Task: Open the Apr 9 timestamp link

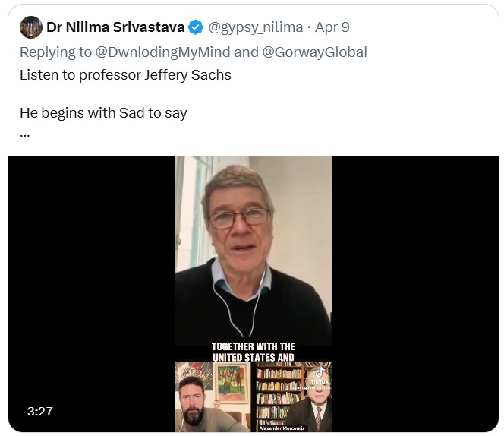Action: pyautogui.click(x=332, y=27)
